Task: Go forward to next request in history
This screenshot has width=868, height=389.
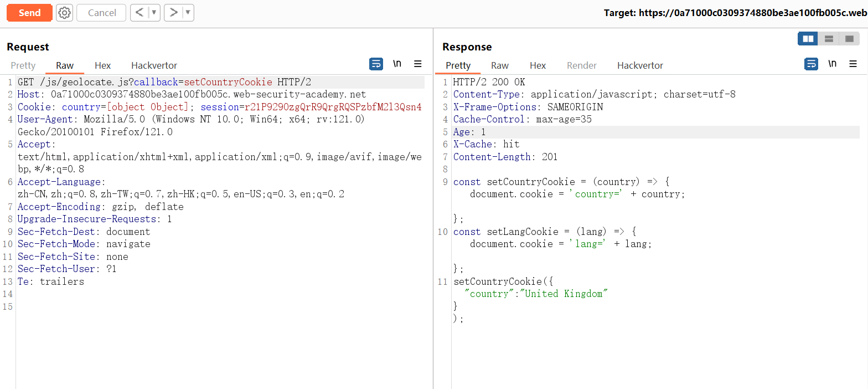Action: pos(173,13)
